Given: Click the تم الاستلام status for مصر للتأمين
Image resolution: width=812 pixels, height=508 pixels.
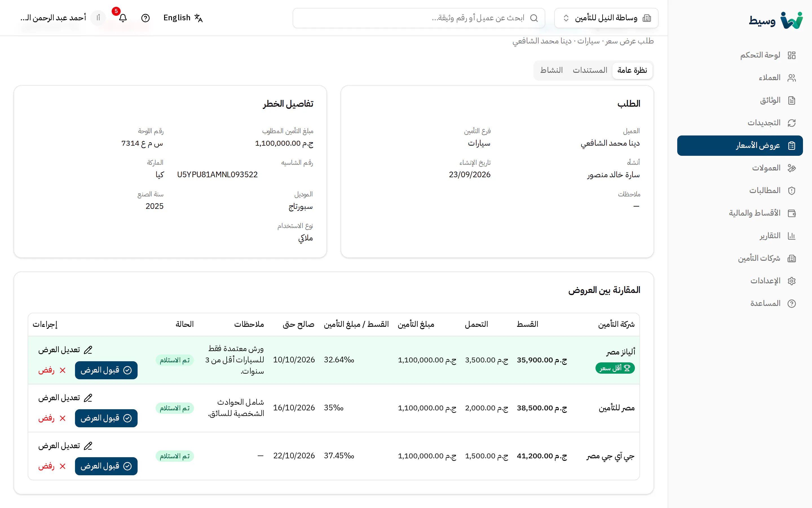Looking at the screenshot, I should [x=175, y=408].
